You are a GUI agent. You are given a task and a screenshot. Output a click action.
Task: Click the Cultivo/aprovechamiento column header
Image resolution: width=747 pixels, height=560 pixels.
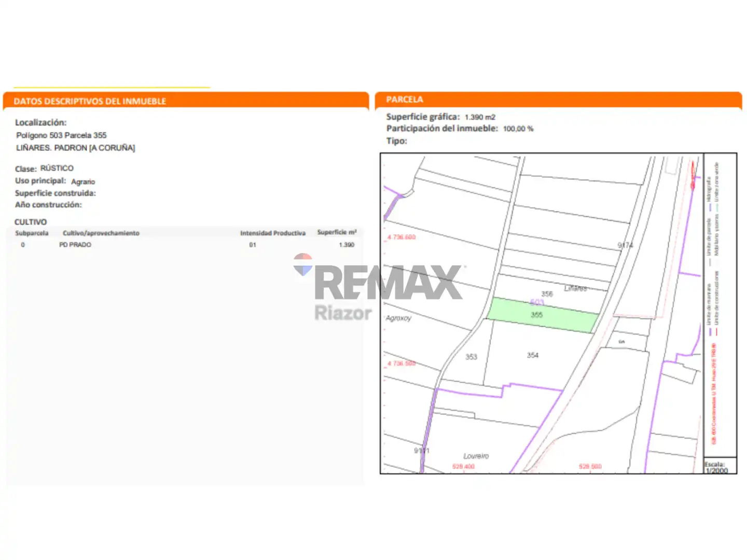[x=101, y=233]
